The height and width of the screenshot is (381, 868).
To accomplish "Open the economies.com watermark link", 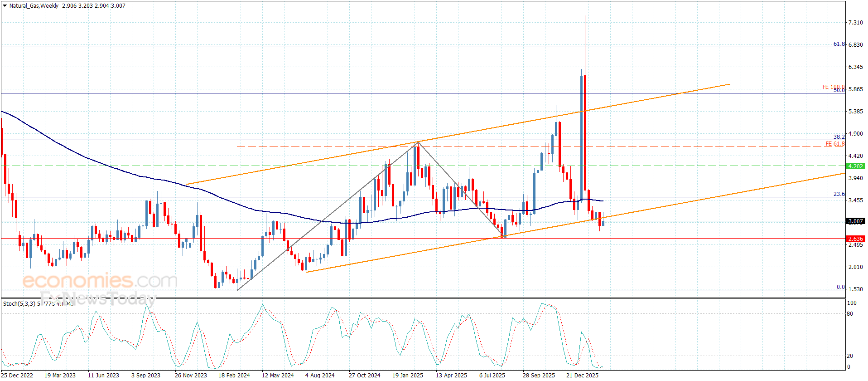I will [100, 281].
